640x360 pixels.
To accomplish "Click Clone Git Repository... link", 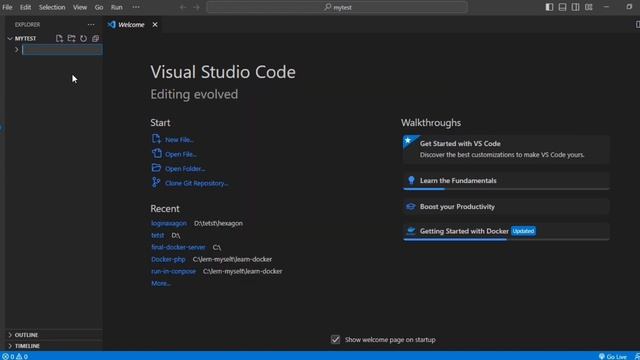I will [197, 183].
